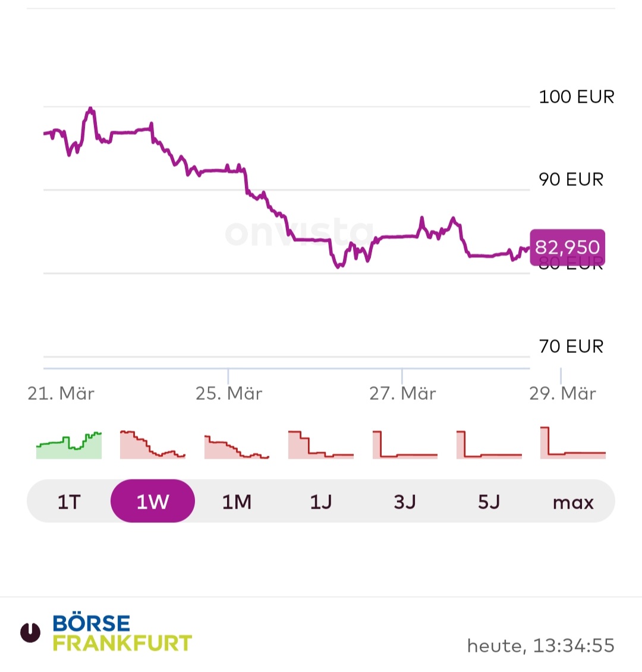This screenshot has width=642, height=672.
Task: Show the 5J chart period
Action: click(489, 502)
